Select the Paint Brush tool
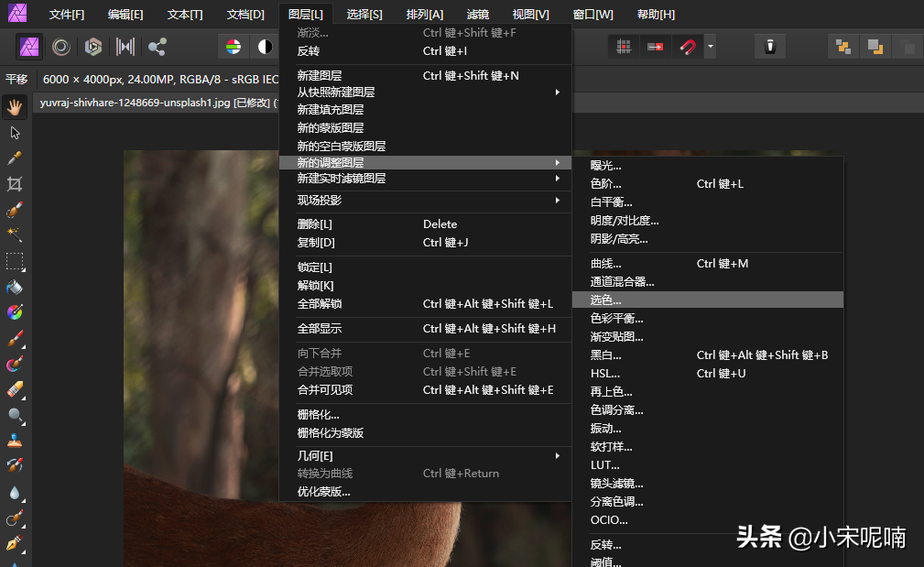This screenshot has height=567, width=924. pyautogui.click(x=15, y=338)
